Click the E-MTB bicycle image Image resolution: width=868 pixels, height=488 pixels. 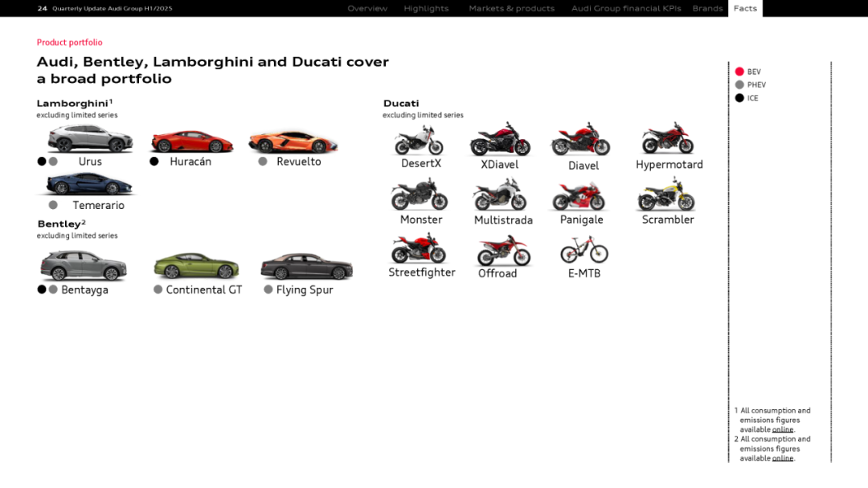click(x=584, y=250)
